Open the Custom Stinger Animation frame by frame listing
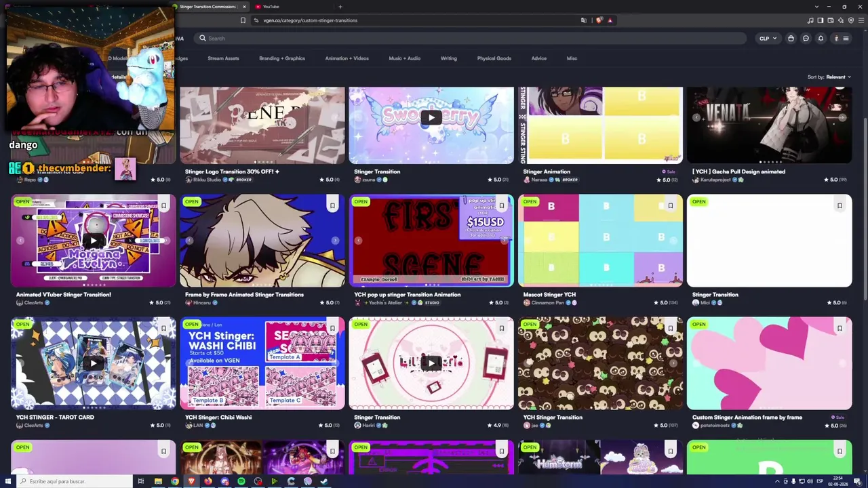 (x=747, y=418)
